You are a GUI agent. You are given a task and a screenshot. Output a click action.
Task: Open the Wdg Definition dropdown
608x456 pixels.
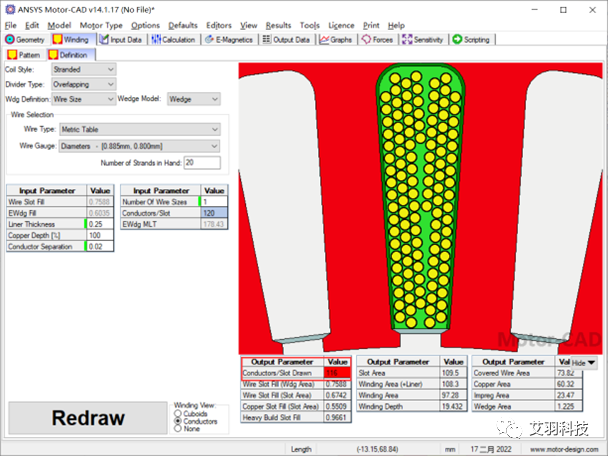pyautogui.click(x=84, y=99)
